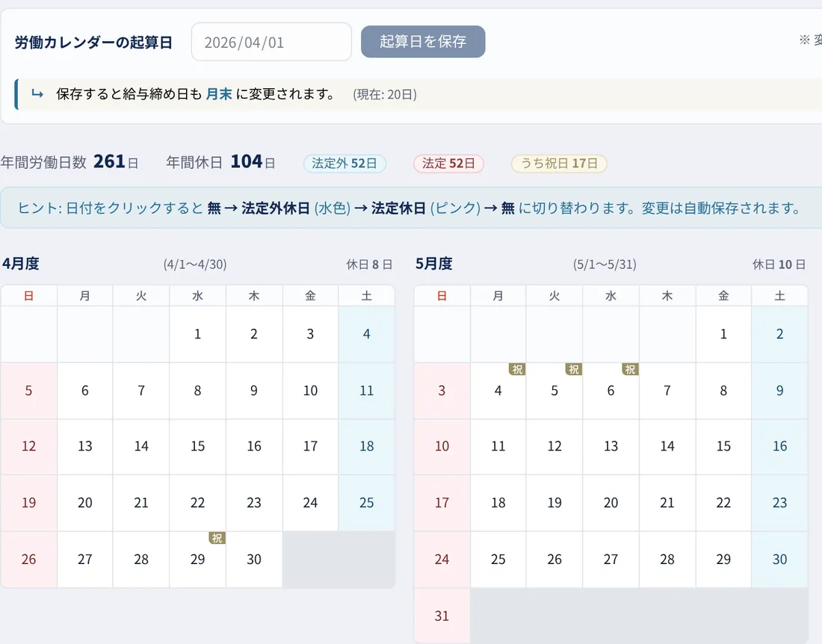This screenshot has height=644, width=822.
Task: Select May 23 Saturday cell
Action: tap(780, 503)
